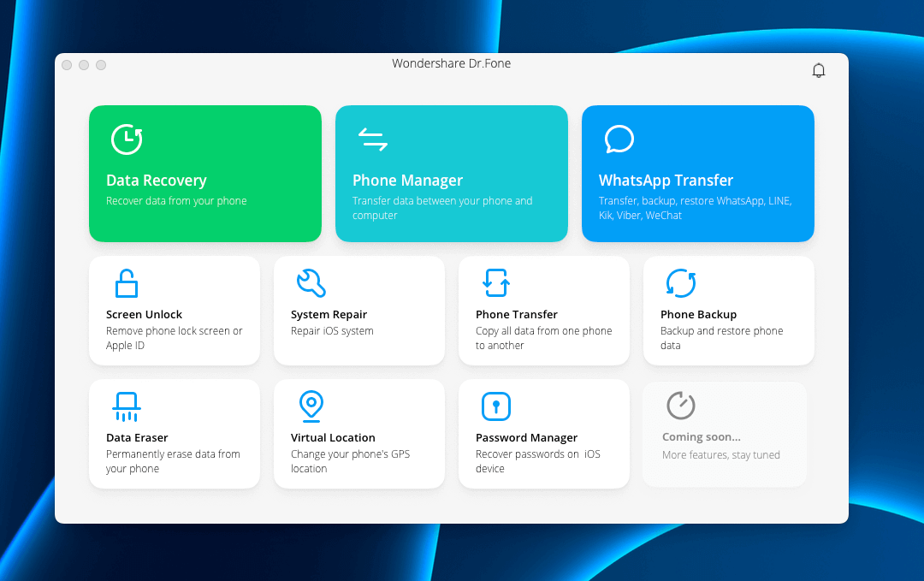Select the System Repair label

[x=329, y=314]
